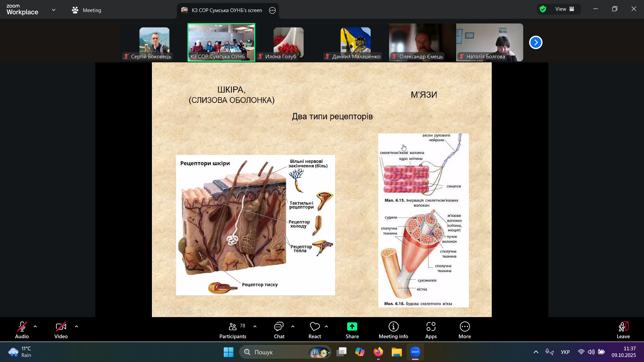The image size is (644, 362).
Task: Switch to the Meeting tab
Action: tap(87, 10)
